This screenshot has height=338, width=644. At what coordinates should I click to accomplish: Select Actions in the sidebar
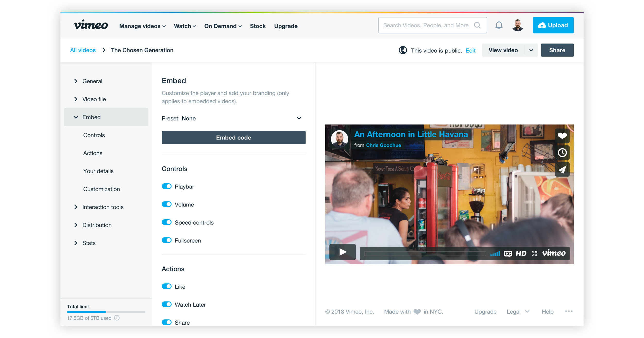pyautogui.click(x=93, y=153)
